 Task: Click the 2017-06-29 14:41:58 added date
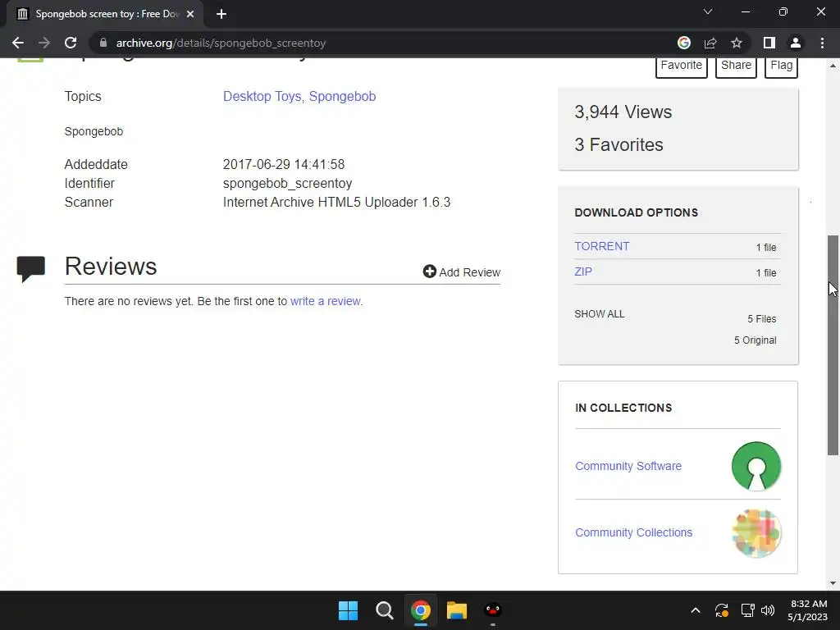point(284,164)
